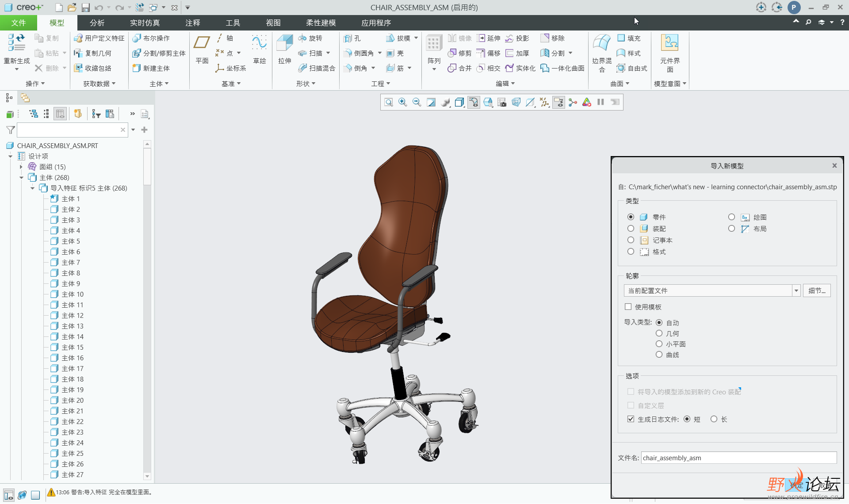Collapse the 导入特征 标识5 tree node
The height and width of the screenshot is (504, 849).
(32, 188)
